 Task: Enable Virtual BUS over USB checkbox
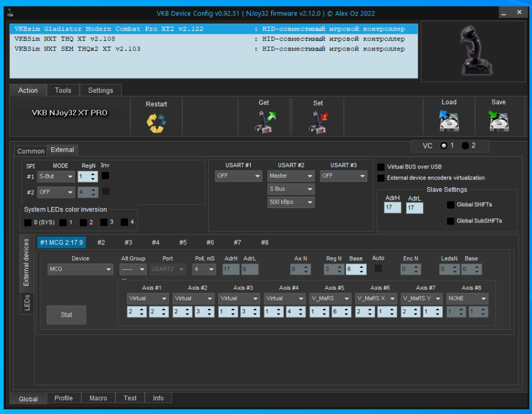click(x=381, y=167)
